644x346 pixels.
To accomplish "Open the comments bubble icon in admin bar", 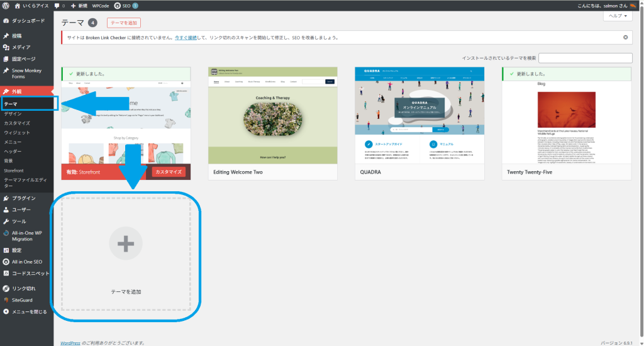I will pyautogui.click(x=57, y=6).
